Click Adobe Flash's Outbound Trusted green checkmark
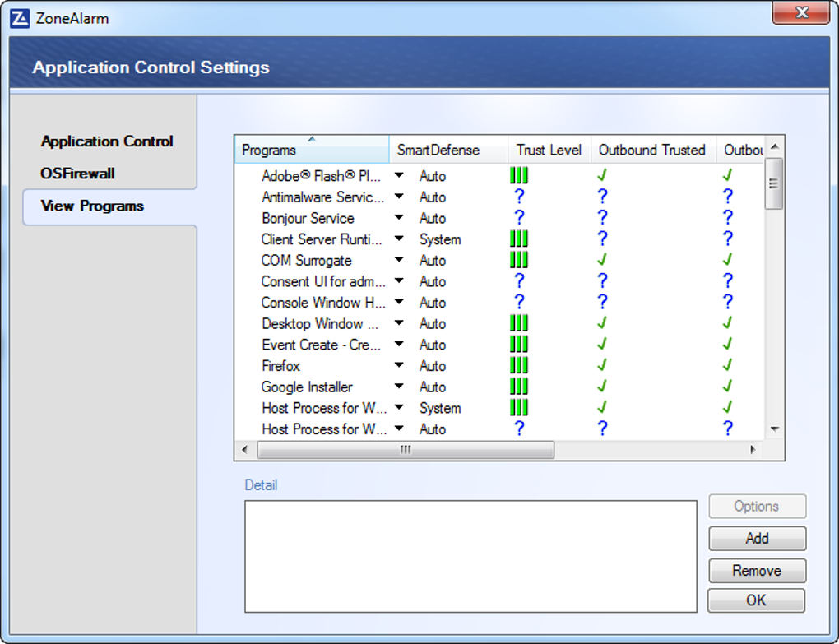This screenshot has width=839, height=644. 602,175
